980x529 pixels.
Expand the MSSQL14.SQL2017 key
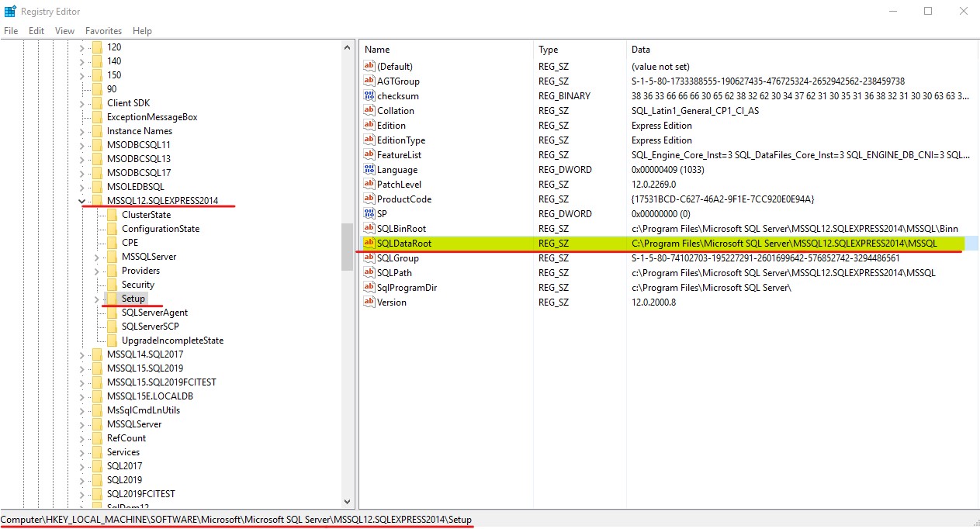82,354
